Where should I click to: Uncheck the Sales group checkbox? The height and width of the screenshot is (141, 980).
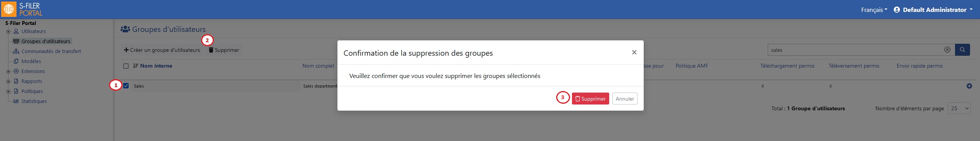(x=126, y=86)
